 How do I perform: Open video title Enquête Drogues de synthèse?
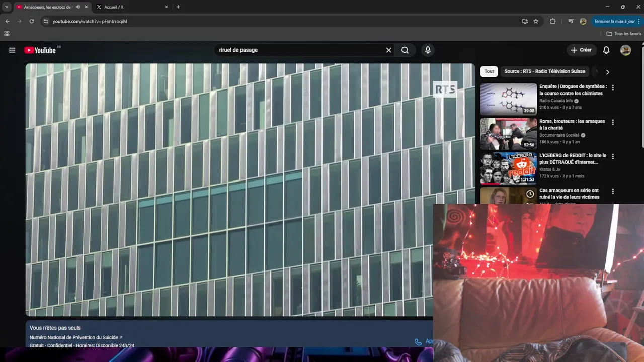(x=573, y=90)
